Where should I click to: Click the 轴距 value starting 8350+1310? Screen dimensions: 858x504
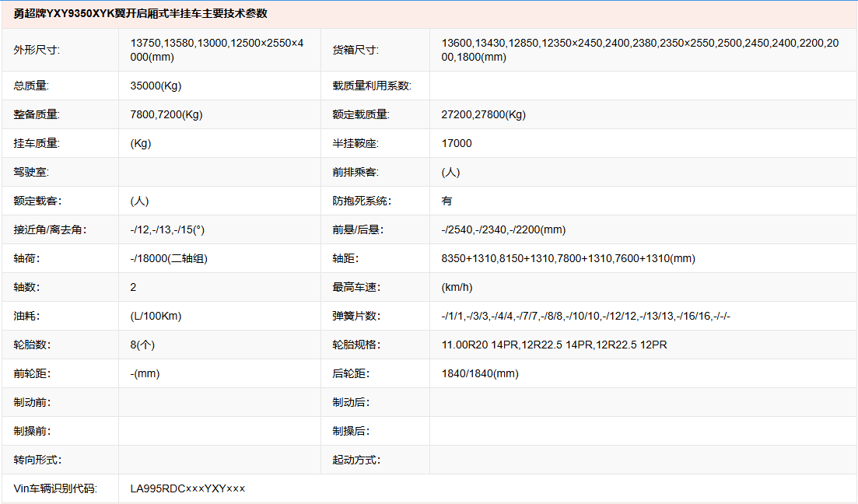(568, 258)
